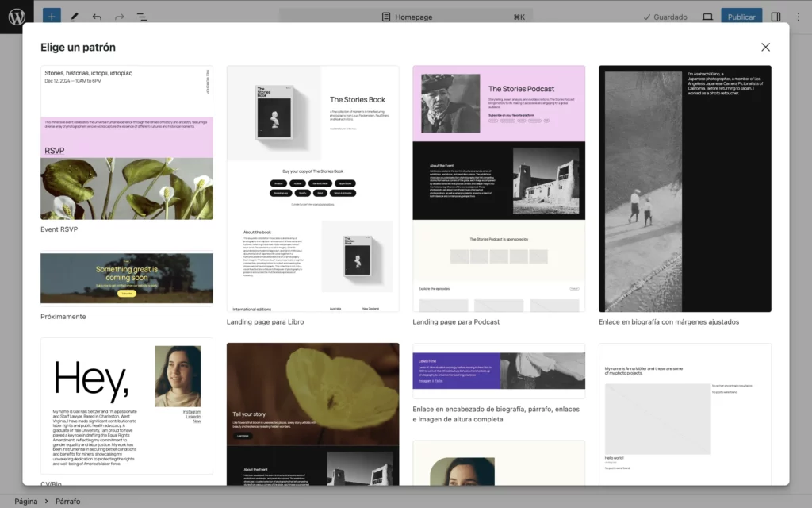Open the Homepage command palette bar
The width and height of the screenshot is (812, 508).
(x=405, y=17)
